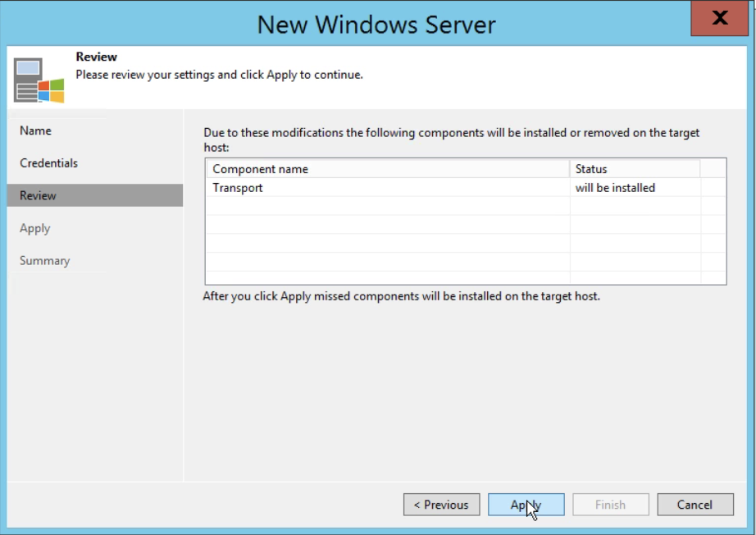Go back with the Previous button

442,505
